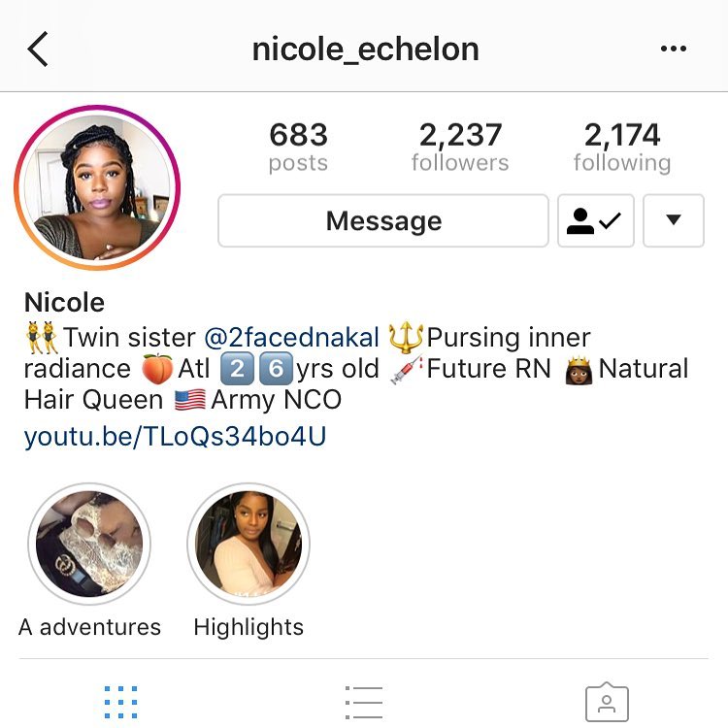View the 2,174 following list
The height and width of the screenshot is (728, 728).
pyautogui.click(x=622, y=147)
